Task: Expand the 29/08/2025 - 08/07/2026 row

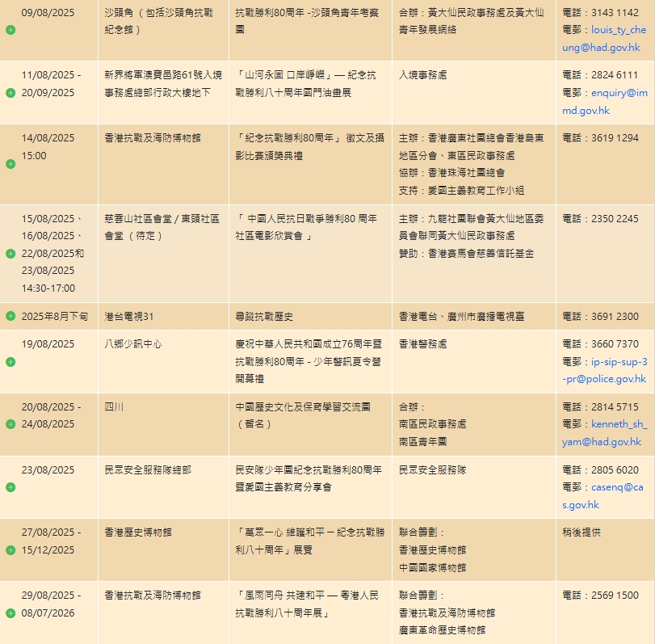Action: pyautogui.click(x=10, y=613)
